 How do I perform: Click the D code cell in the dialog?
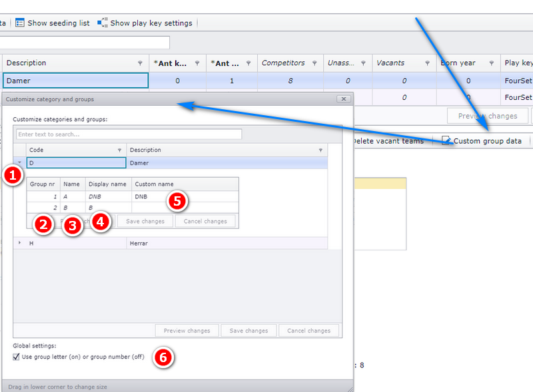76,162
